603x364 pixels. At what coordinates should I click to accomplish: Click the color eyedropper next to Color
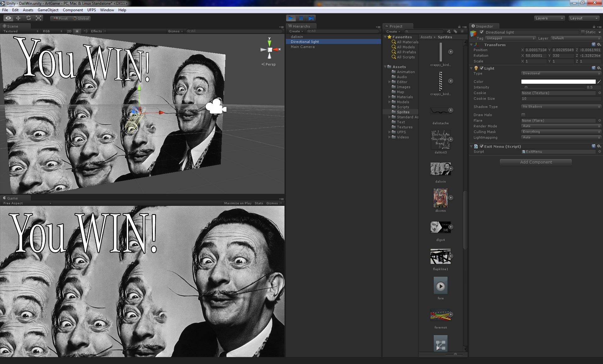click(599, 82)
